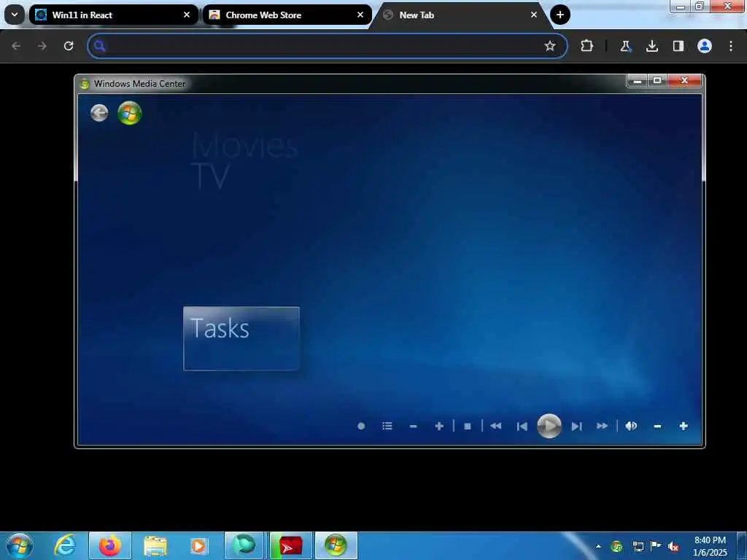Open Chrome Labs flask icon
The image size is (747, 560).
point(625,46)
